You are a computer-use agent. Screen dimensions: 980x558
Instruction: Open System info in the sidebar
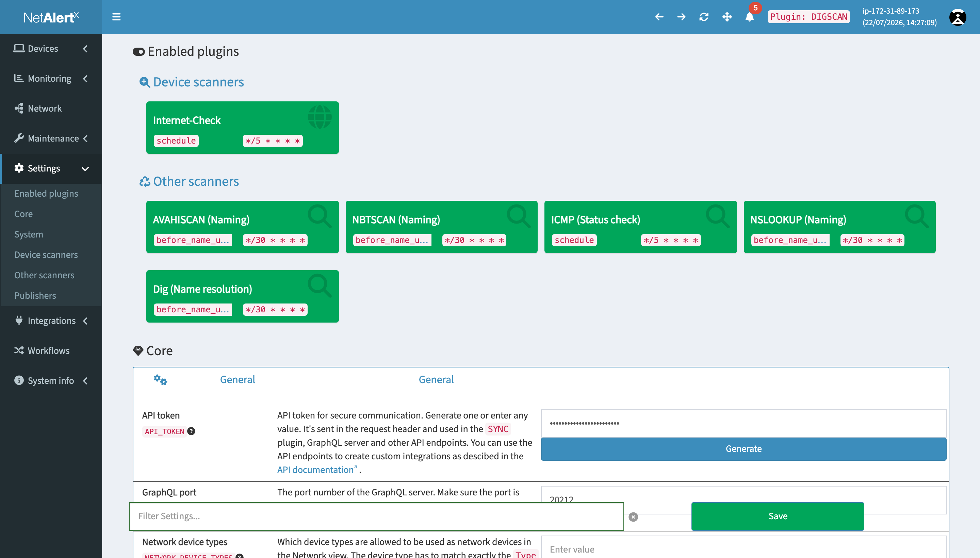[51, 380]
